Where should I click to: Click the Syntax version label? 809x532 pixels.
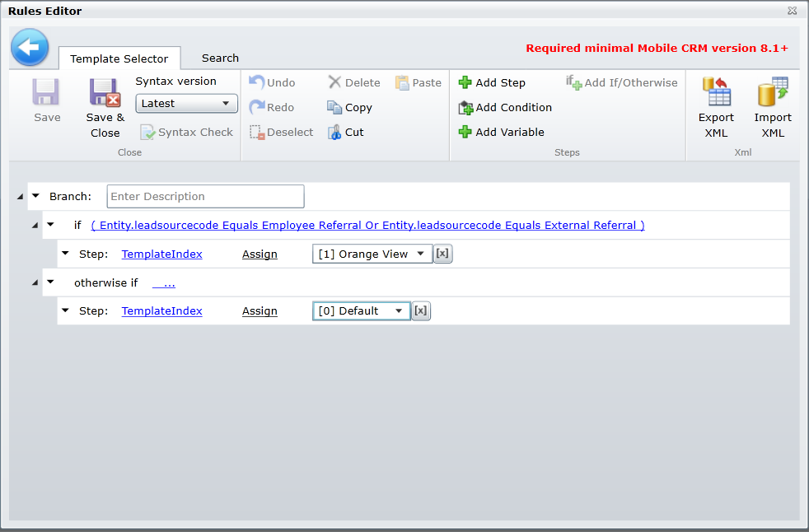click(176, 81)
